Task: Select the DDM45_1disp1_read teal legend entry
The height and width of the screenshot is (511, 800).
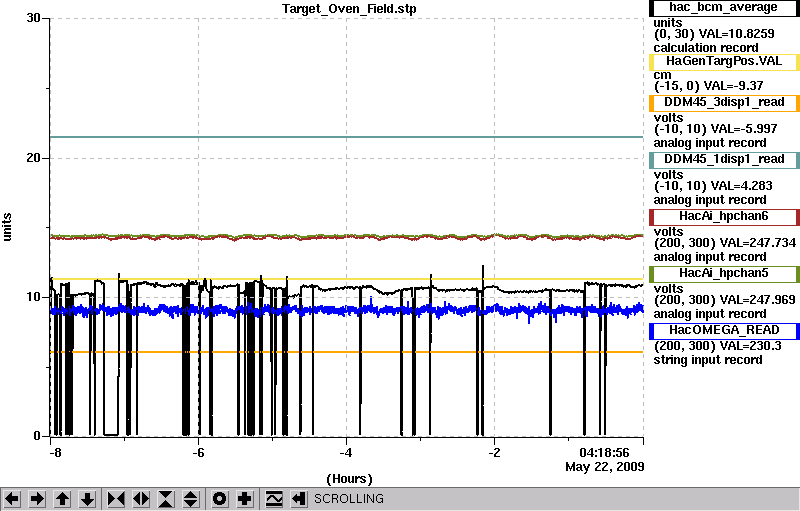Action: 723,160
